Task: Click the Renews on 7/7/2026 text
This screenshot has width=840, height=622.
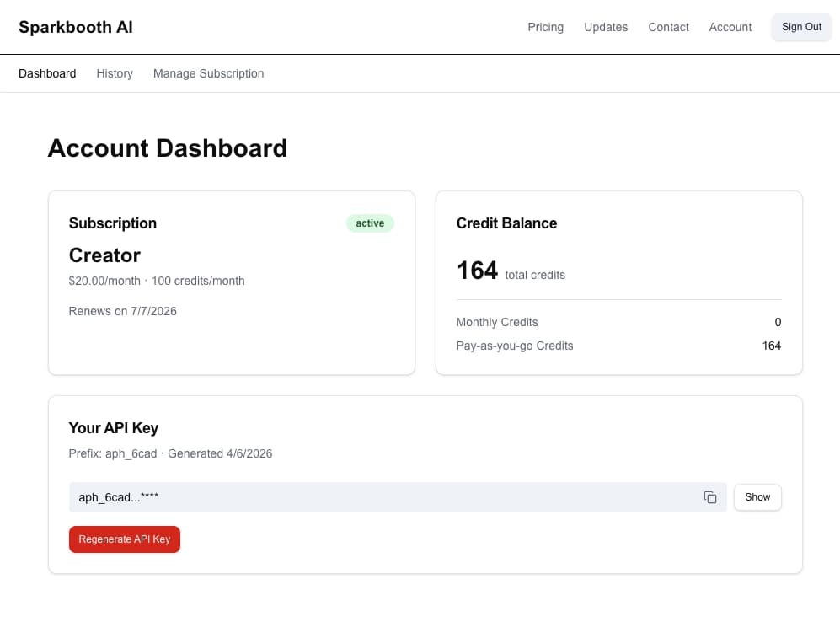Action: pos(123,311)
